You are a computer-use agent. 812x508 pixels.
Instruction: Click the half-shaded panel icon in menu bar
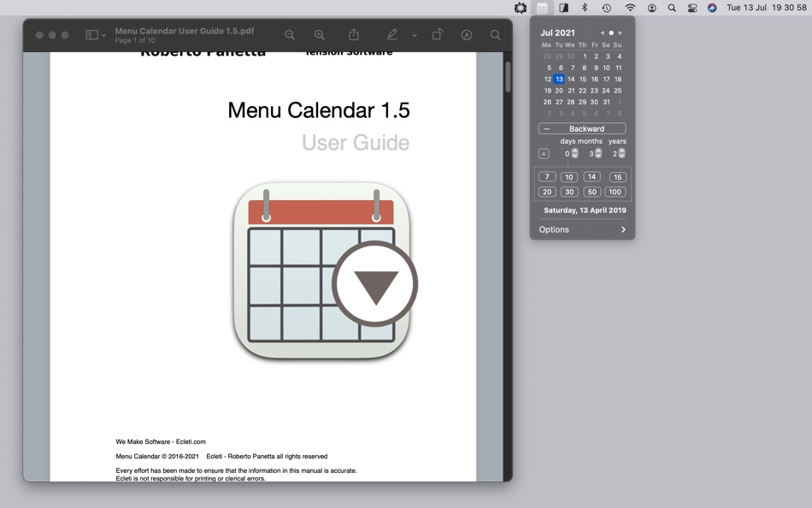tap(563, 8)
